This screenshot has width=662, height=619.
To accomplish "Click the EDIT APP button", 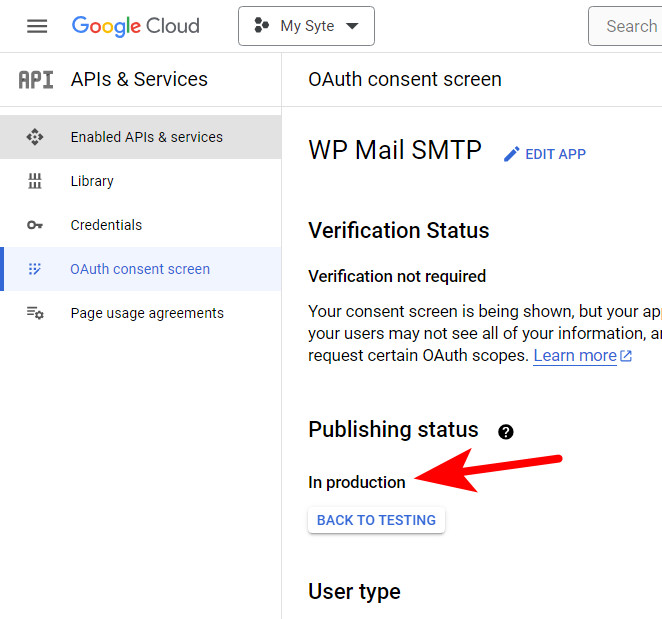I will (545, 154).
